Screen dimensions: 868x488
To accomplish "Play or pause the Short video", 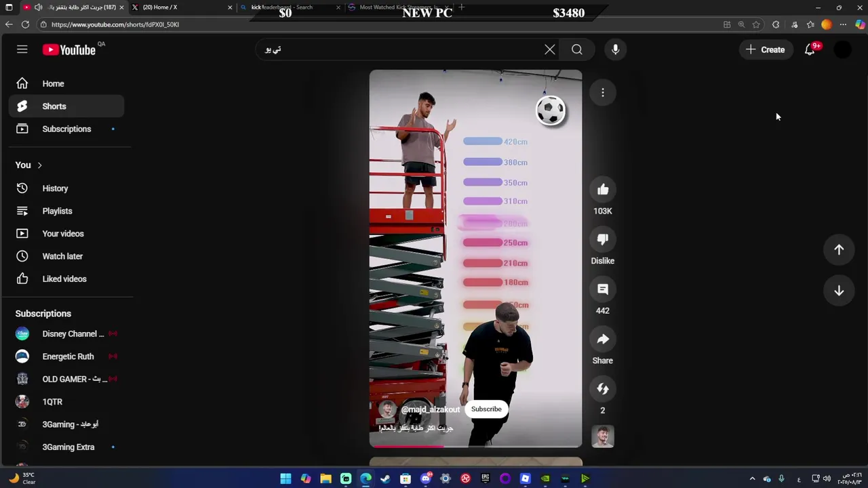I will point(475,258).
